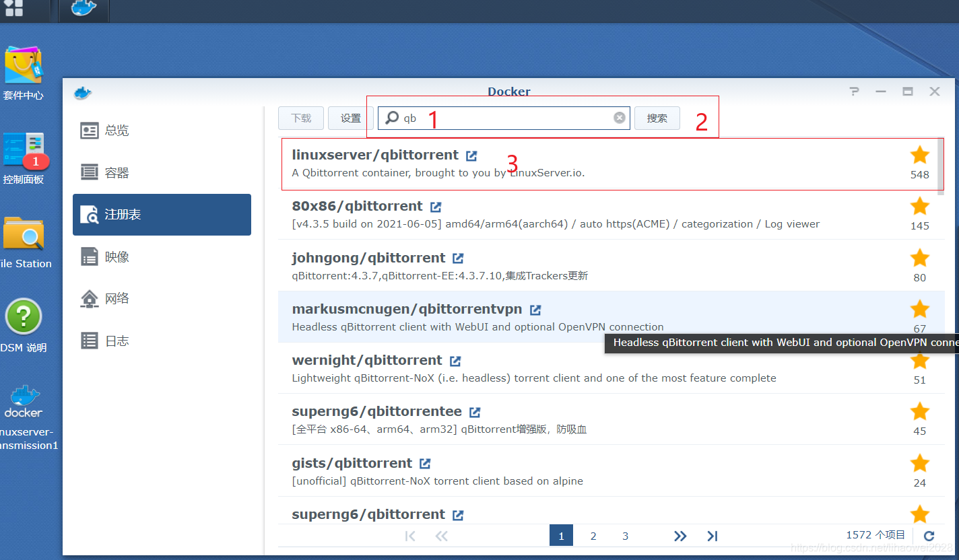Click the star of superng6/qbittorrentee
The image size is (959, 560).
click(920, 412)
